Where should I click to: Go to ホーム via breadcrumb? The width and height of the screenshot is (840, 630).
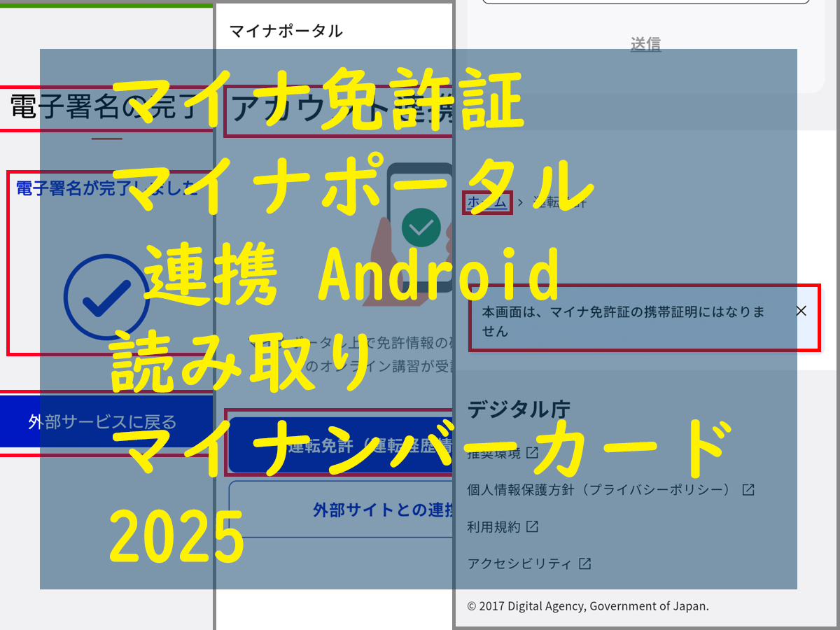click(x=487, y=202)
